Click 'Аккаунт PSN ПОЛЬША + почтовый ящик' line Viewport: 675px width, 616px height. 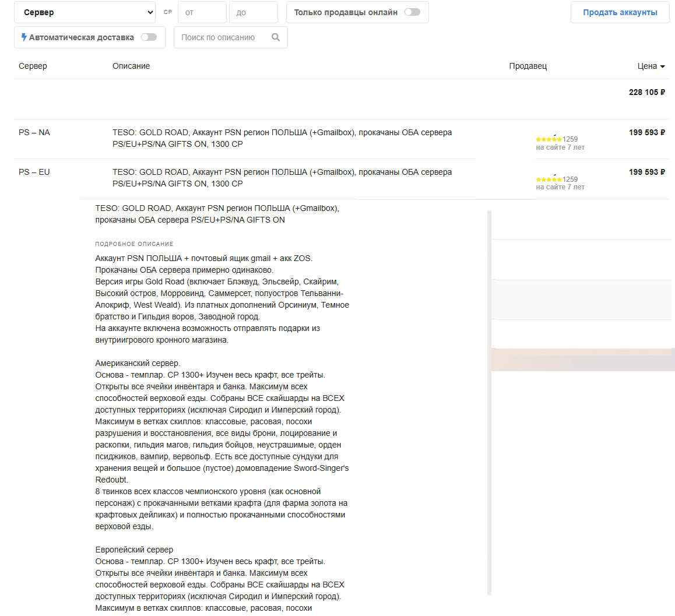pyautogui.click(x=203, y=258)
